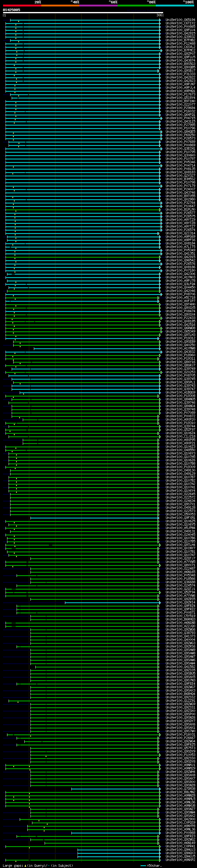The width and height of the screenshot is (197, 868).
Task: Click the UniRef100_A9PJN7 hit label
Action: pos(180,84)
